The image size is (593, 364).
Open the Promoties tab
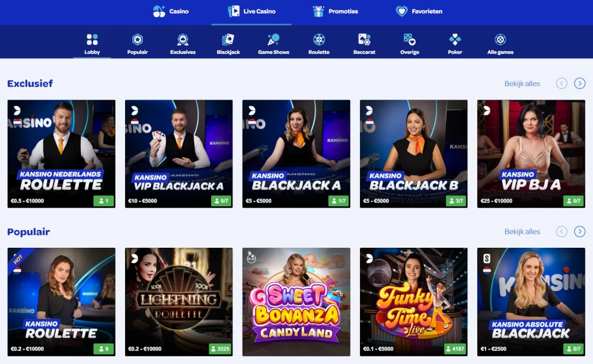pos(336,11)
